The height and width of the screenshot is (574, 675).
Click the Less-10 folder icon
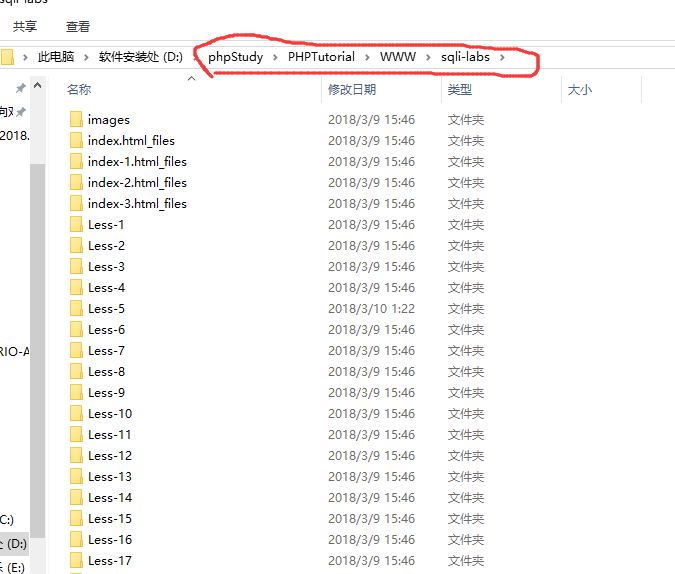(76, 413)
